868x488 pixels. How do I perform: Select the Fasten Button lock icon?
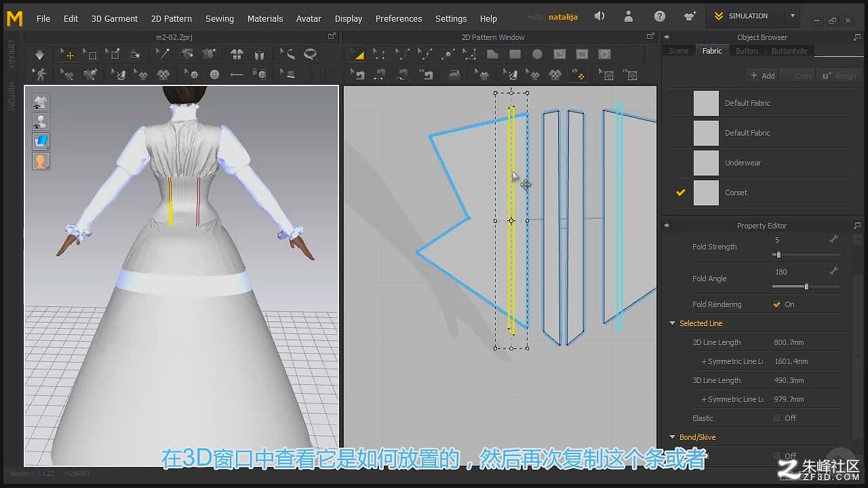tap(259, 75)
